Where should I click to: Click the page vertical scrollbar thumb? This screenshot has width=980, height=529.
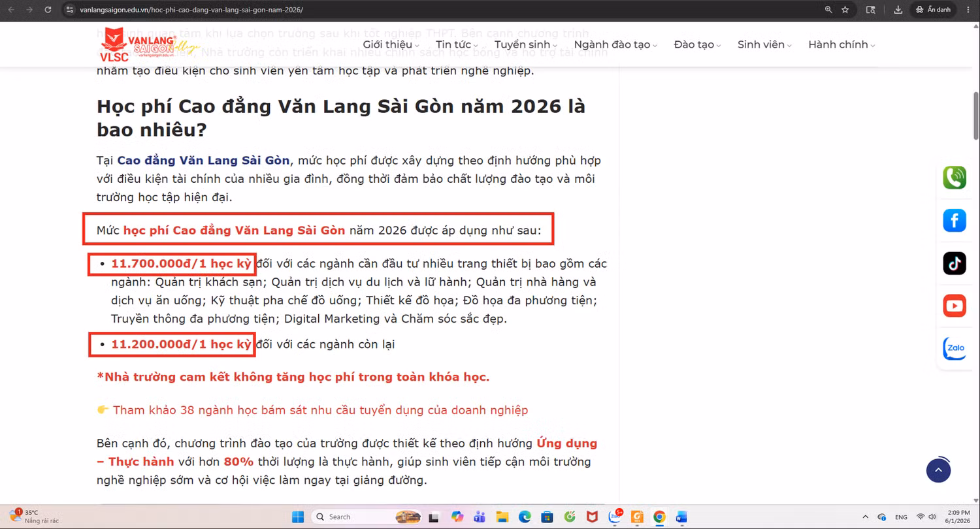pos(976,115)
